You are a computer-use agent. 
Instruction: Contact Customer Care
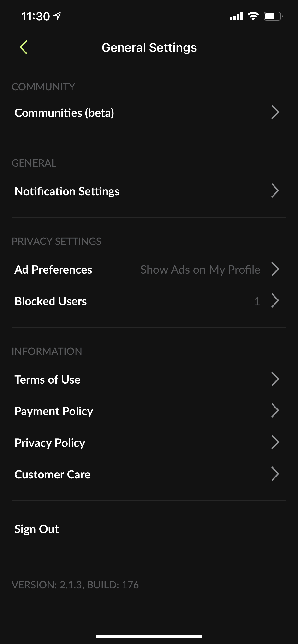(x=53, y=474)
